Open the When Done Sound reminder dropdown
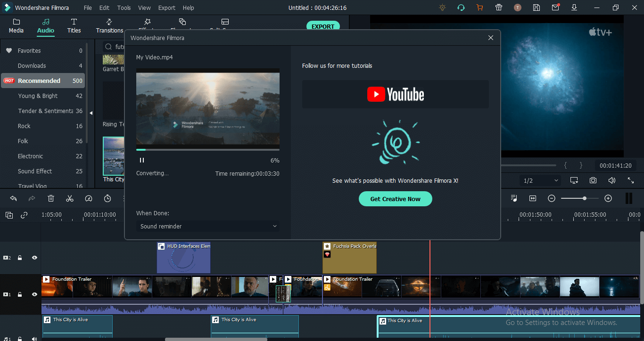 click(x=208, y=226)
